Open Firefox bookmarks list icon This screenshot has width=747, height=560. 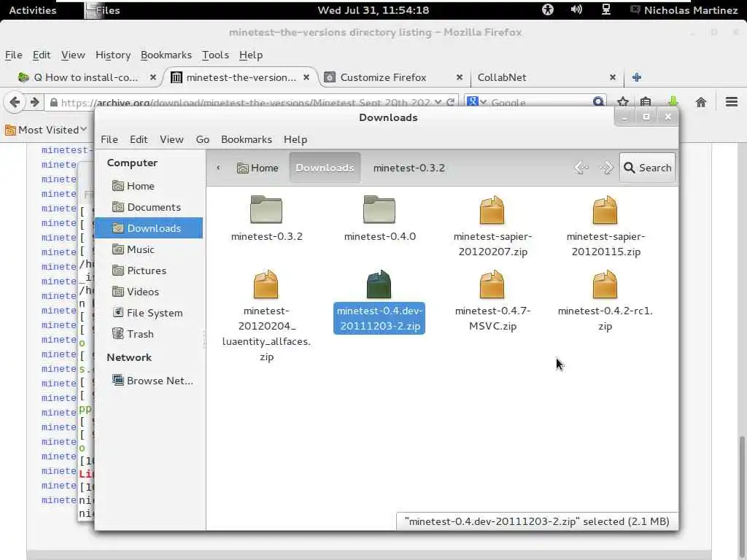(646, 102)
